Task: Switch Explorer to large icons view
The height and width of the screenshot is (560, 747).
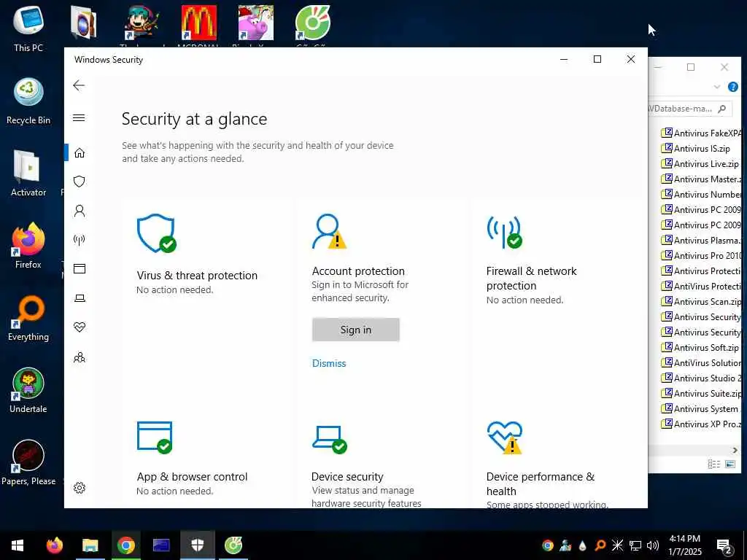Action: (729, 464)
